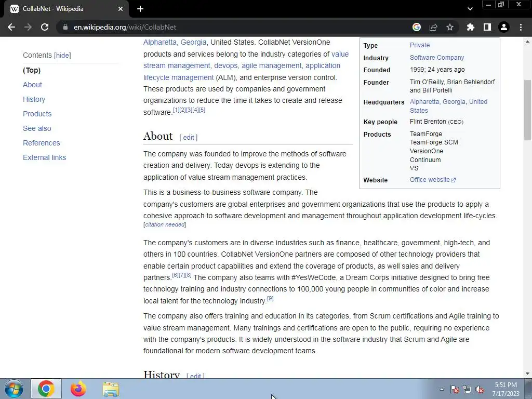The height and width of the screenshot is (399, 532).
Task: Click the "1999; 24 years ago" text
Action: [437, 70]
